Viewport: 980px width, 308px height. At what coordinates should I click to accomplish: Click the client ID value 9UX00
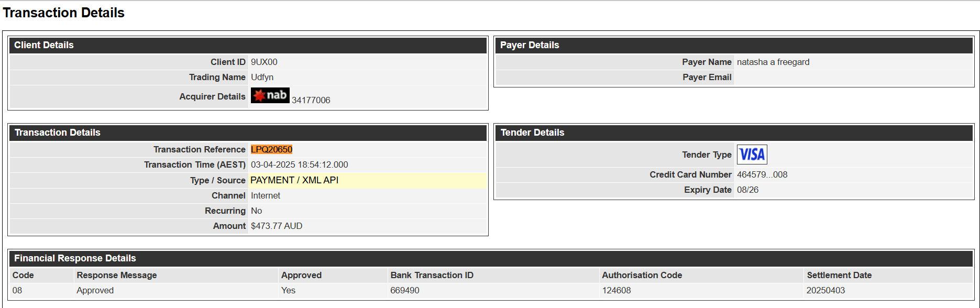pos(264,62)
